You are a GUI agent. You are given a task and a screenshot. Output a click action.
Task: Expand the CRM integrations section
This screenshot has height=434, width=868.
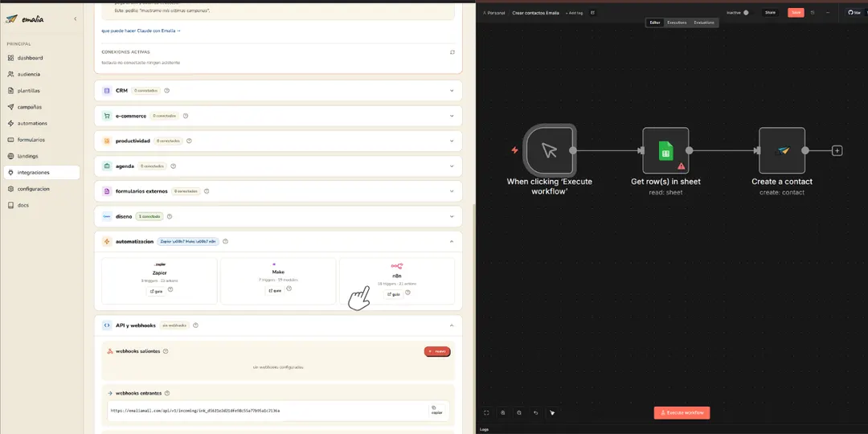452,90
